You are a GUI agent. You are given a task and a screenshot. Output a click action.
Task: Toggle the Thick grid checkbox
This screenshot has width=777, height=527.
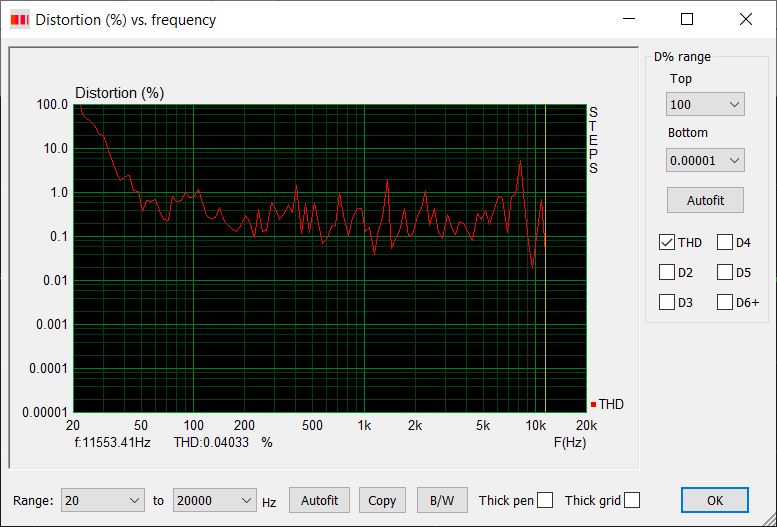(632, 500)
